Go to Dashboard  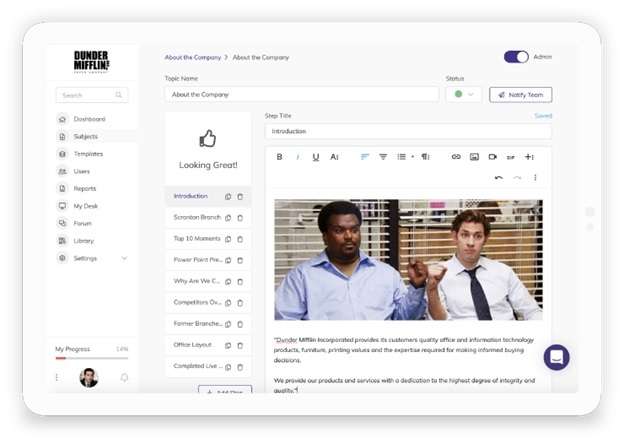point(90,119)
